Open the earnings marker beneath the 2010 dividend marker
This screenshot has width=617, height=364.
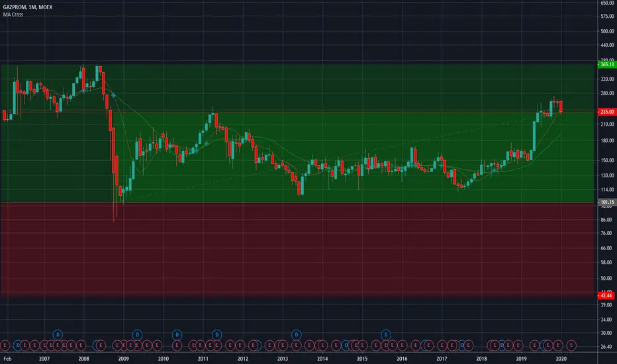pos(177,345)
